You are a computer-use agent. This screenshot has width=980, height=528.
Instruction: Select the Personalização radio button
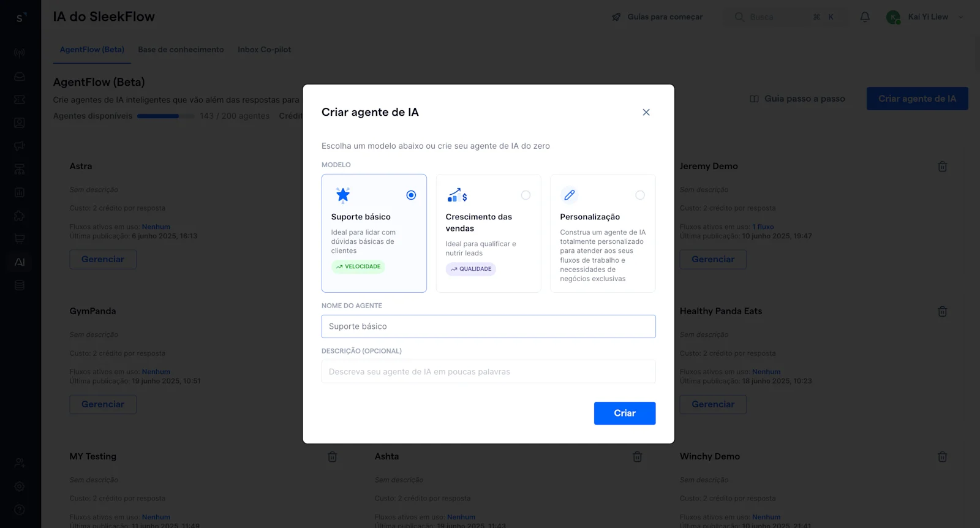tap(640, 195)
